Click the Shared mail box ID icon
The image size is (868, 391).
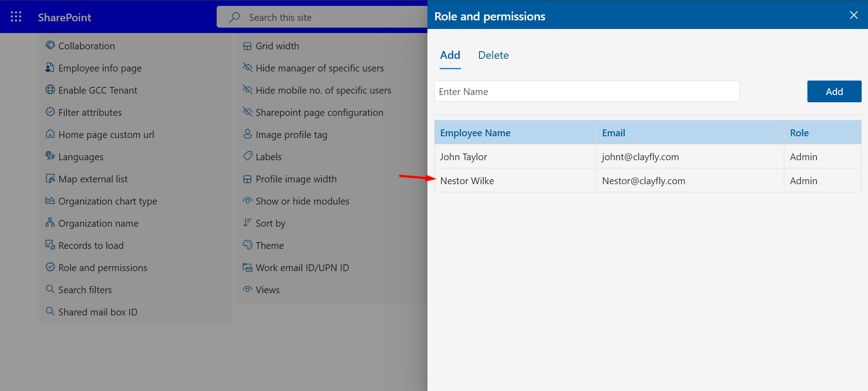point(50,311)
